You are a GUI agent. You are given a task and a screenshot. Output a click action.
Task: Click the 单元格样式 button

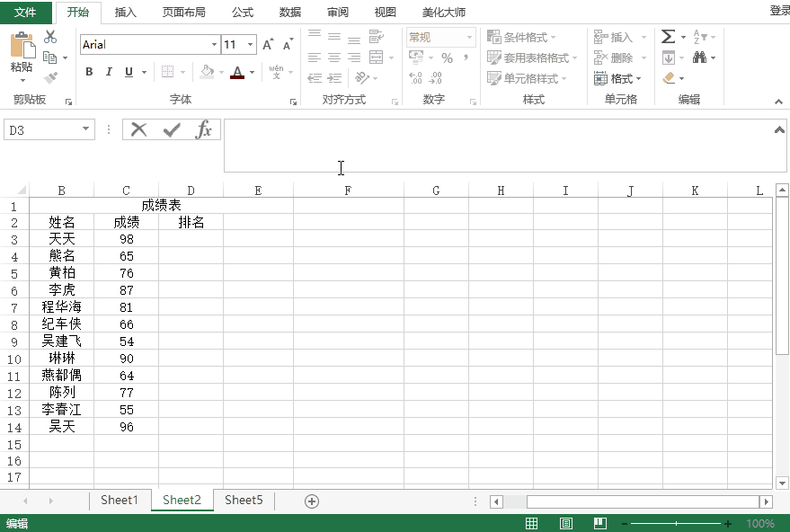[x=526, y=78]
